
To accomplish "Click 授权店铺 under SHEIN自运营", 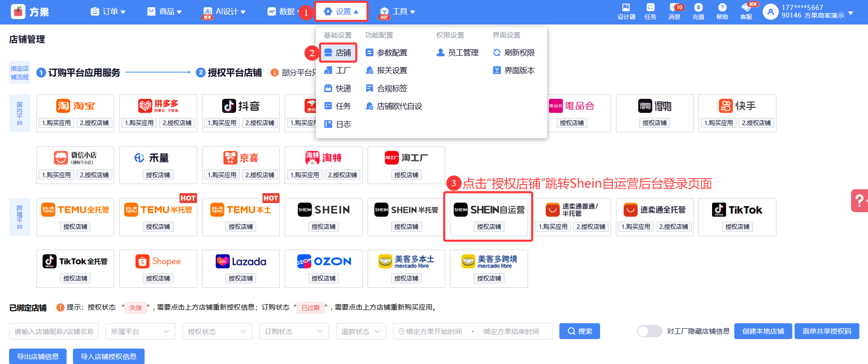I will [489, 227].
